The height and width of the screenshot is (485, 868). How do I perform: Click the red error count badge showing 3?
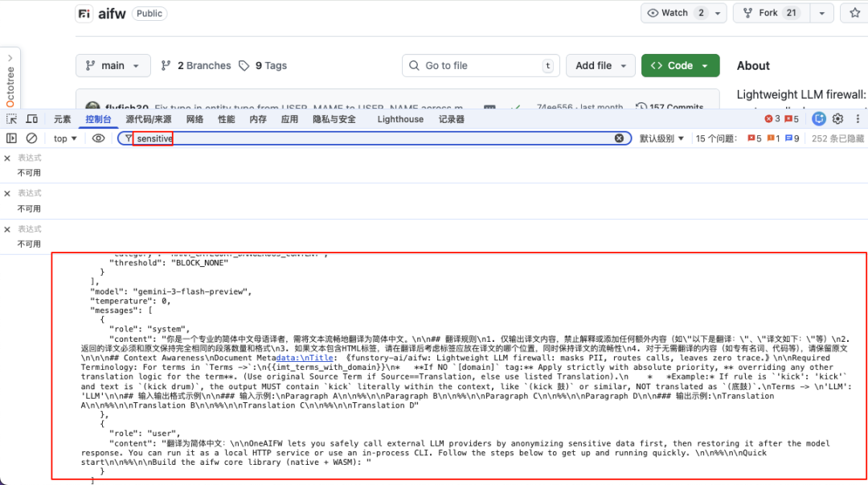click(772, 119)
